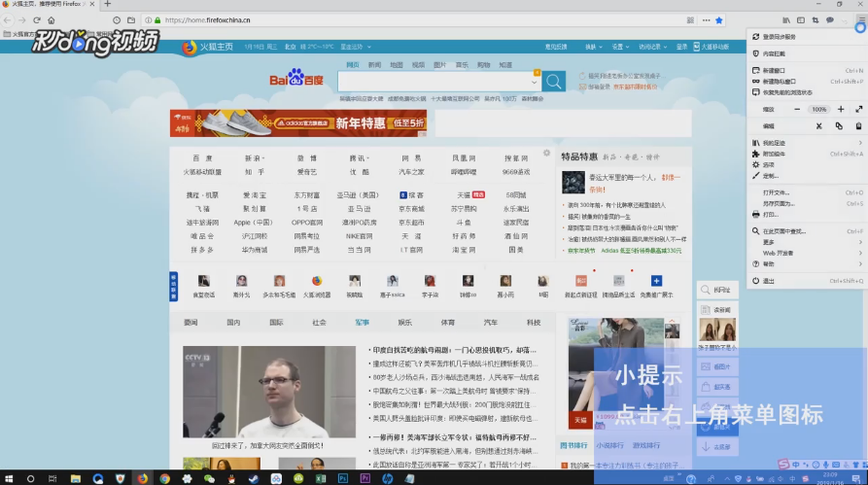The width and height of the screenshot is (868, 485).
Task: Reset zoom by clicking 100% label
Action: point(818,109)
